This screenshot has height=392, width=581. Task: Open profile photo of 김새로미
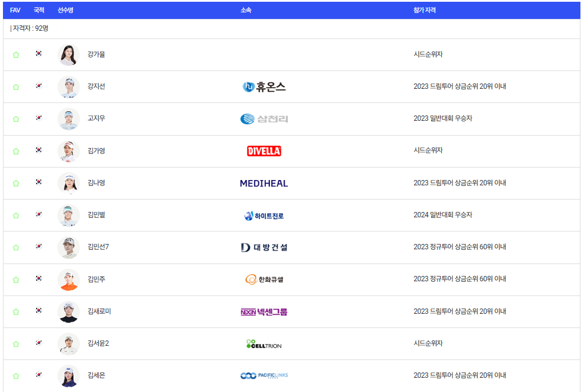(69, 311)
